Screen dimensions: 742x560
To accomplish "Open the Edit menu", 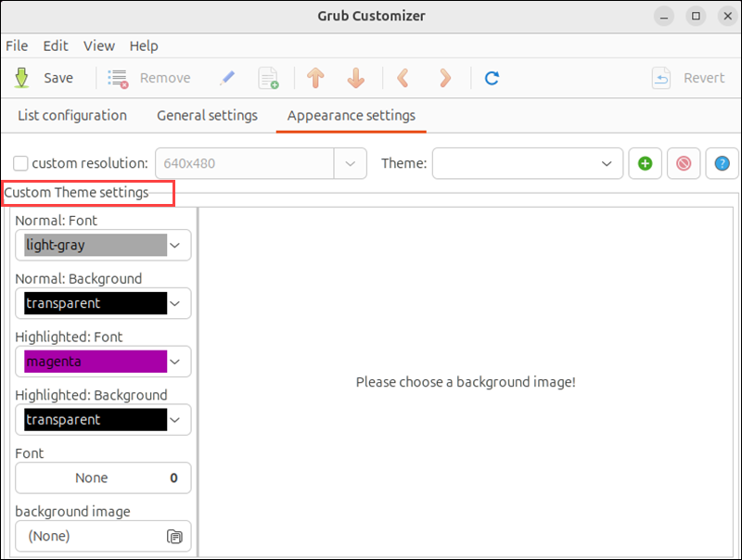I will coord(56,45).
